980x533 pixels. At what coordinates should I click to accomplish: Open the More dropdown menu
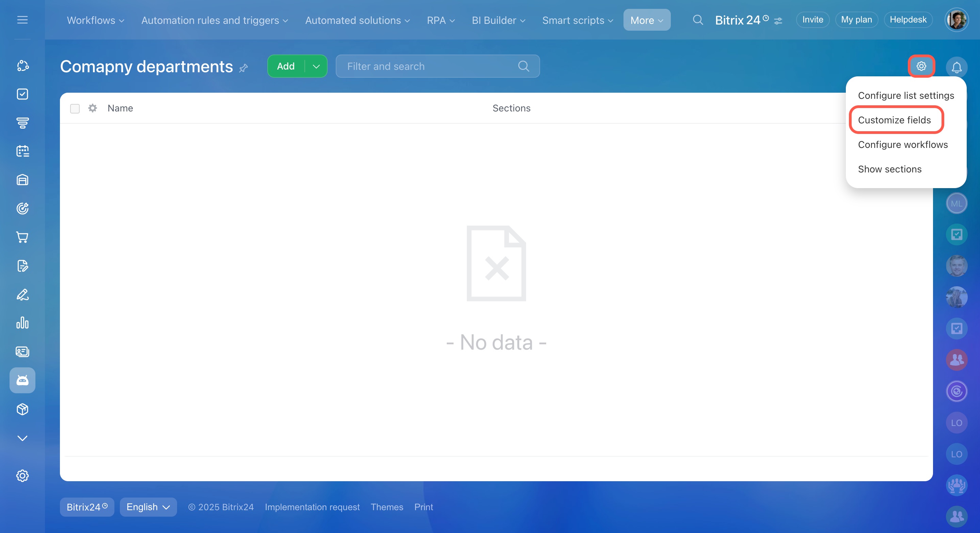pyautogui.click(x=647, y=20)
